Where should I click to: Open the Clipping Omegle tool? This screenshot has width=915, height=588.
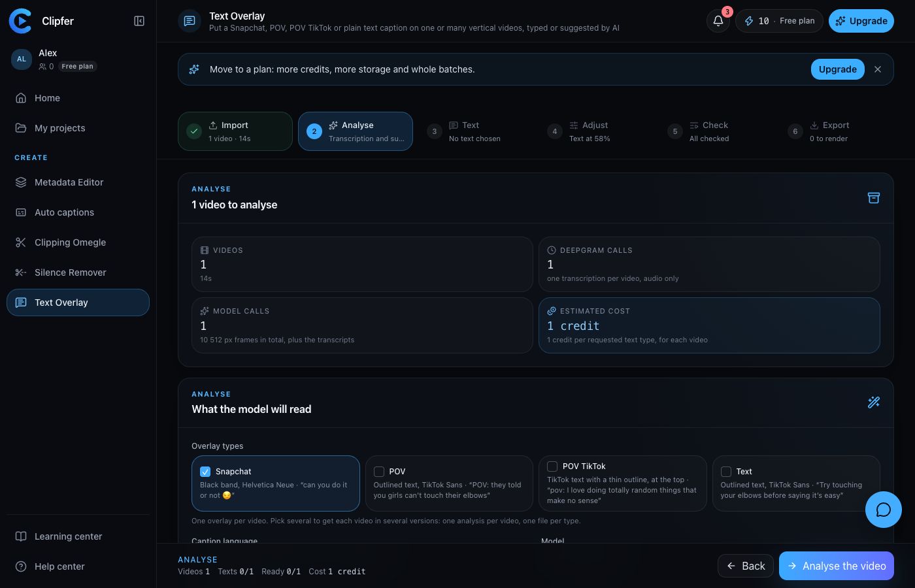(78, 242)
